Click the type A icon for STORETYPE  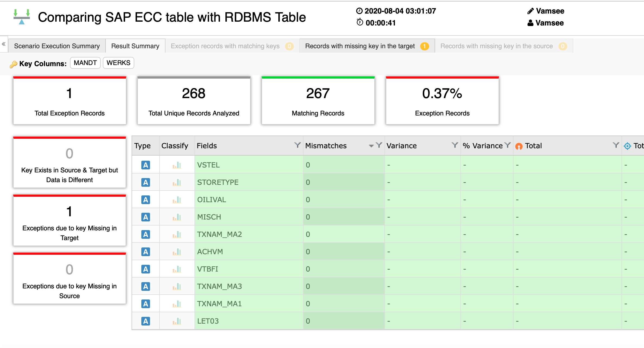tap(146, 182)
